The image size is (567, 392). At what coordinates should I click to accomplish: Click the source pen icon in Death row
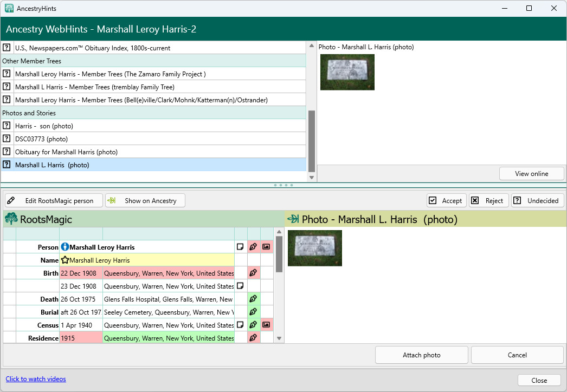254,299
